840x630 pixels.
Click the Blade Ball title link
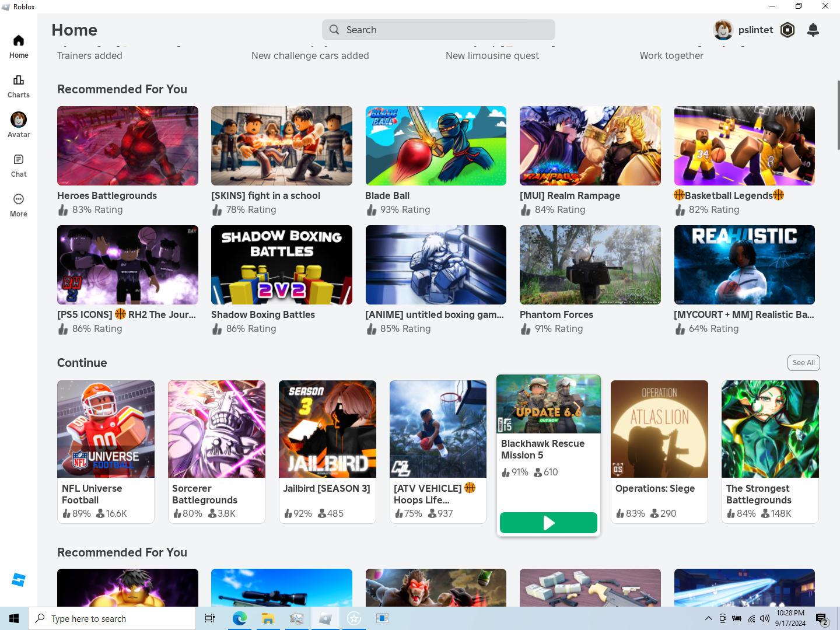(387, 195)
